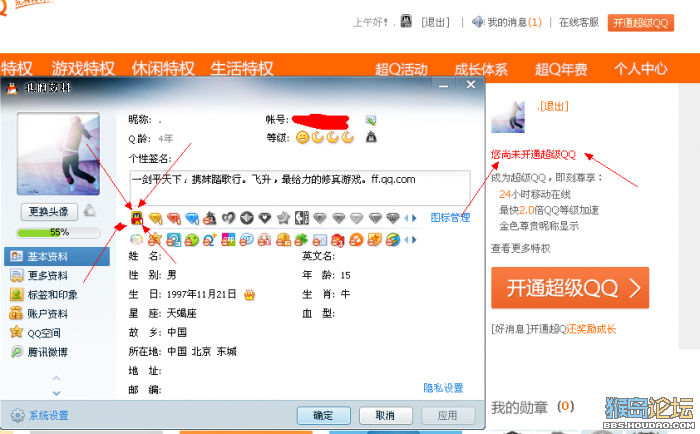Click the yellow diamond icon
Viewport: 700px width, 434px height.
(155, 218)
